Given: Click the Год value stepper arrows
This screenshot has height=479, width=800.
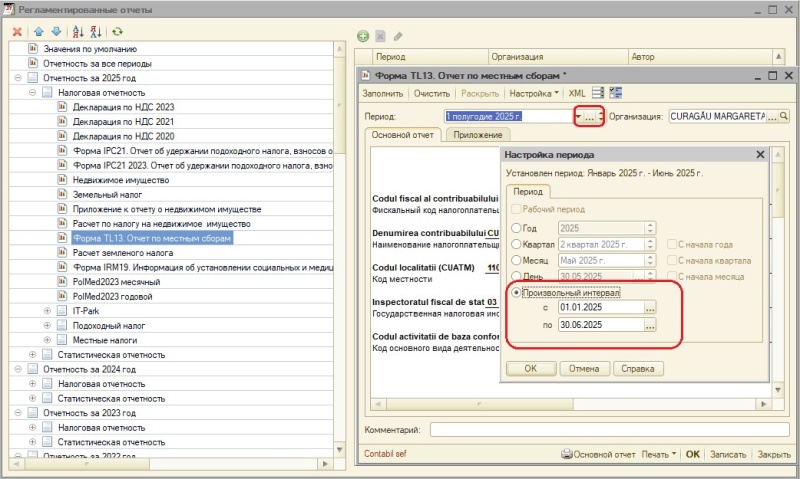Looking at the screenshot, I should coord(650,228).
